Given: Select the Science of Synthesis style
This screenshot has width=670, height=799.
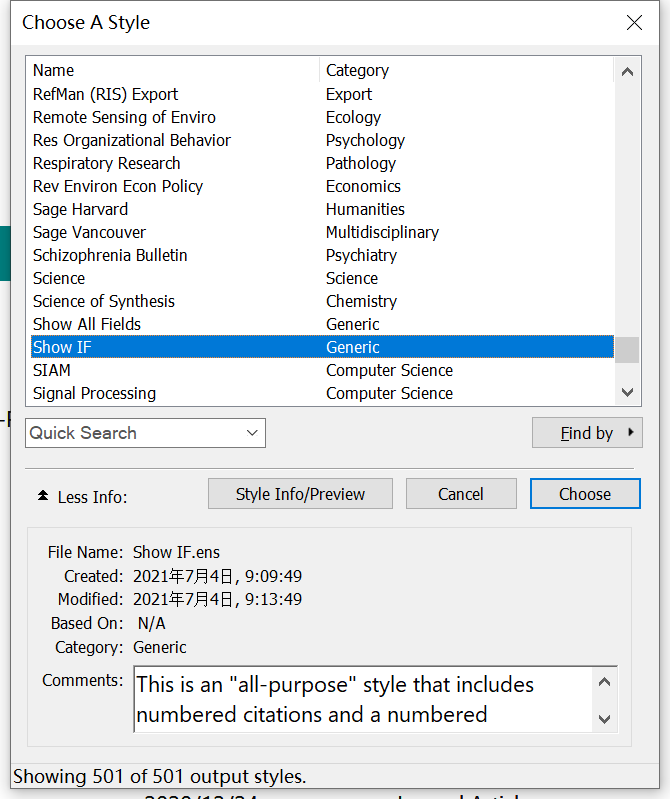Looking at the screenshot, I should [x=104, y=301].
